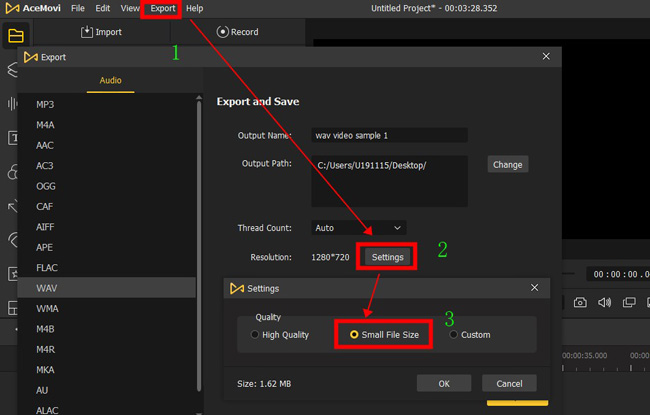Screen dimensions: 650x415
Task: Open the File menu
Action: pyautogui.click(x=78, y=8)
